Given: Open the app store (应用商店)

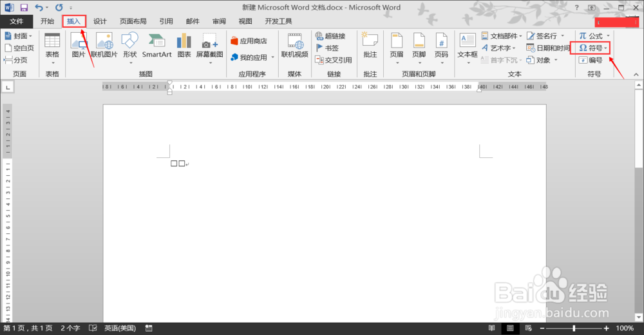Looking at the screenshot, I should (x=249, y=41).
